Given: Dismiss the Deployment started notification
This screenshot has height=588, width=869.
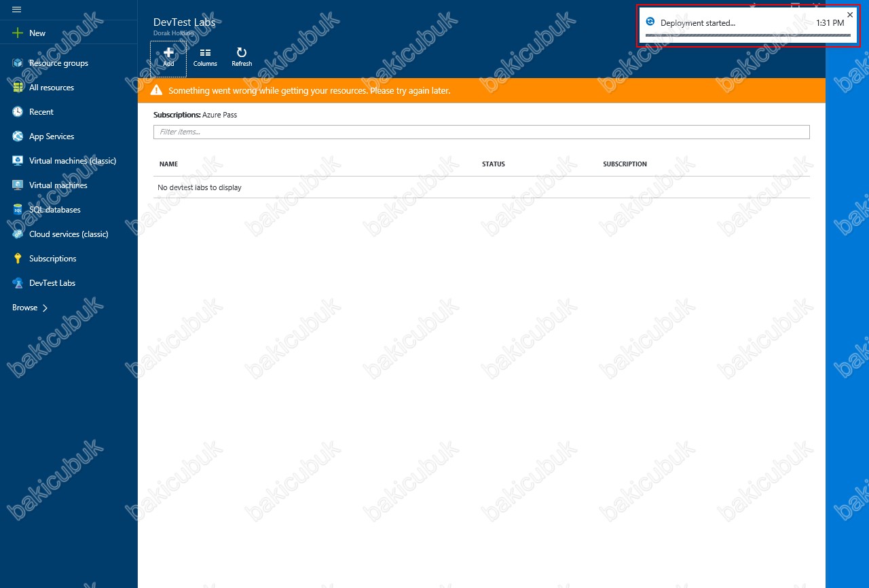Looking at the screenshot, I should (850, 14).
